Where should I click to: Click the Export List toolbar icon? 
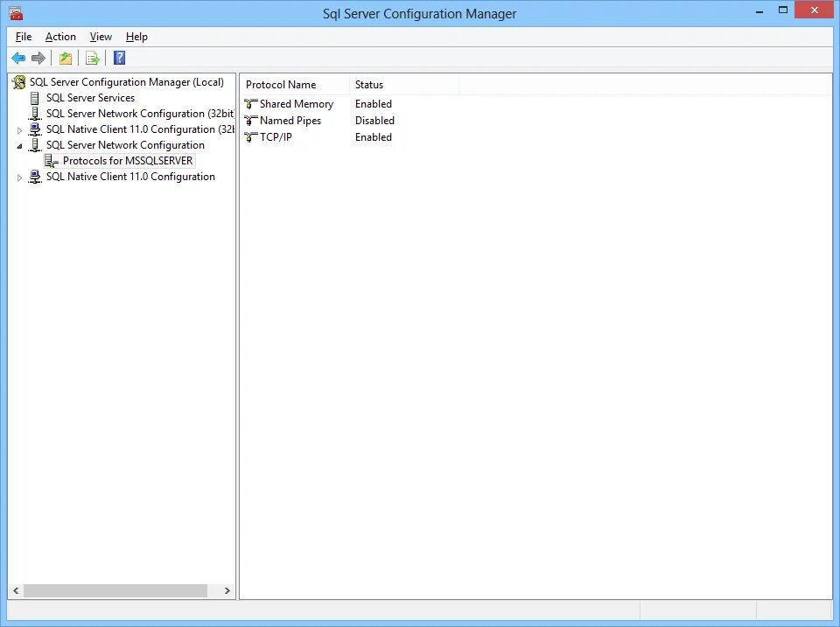(93, 58)
